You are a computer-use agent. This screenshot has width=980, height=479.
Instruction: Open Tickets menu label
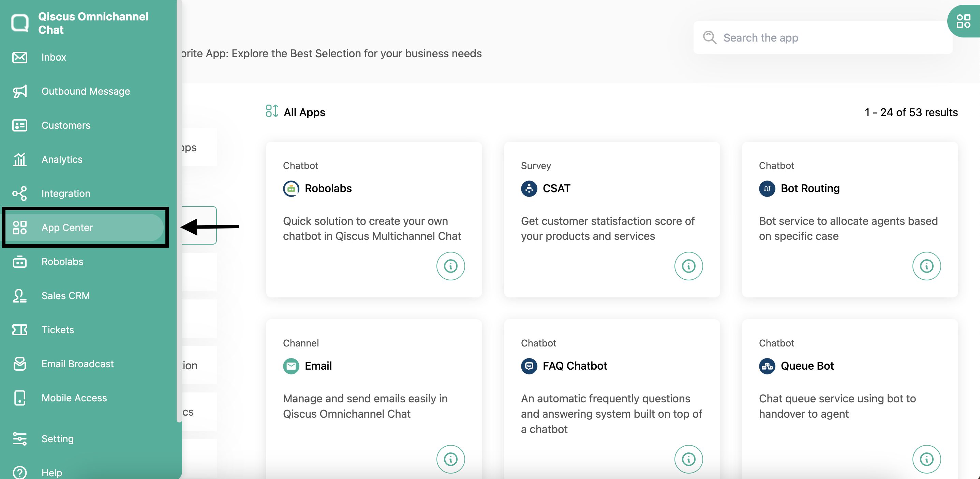(58, 329)
